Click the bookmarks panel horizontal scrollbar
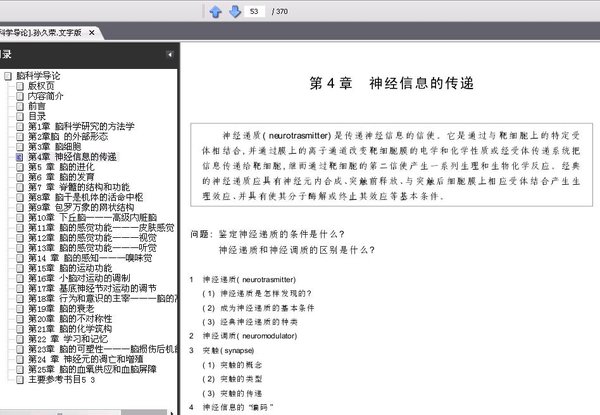This screenshot has height=415, width=600. pos(86,413)
